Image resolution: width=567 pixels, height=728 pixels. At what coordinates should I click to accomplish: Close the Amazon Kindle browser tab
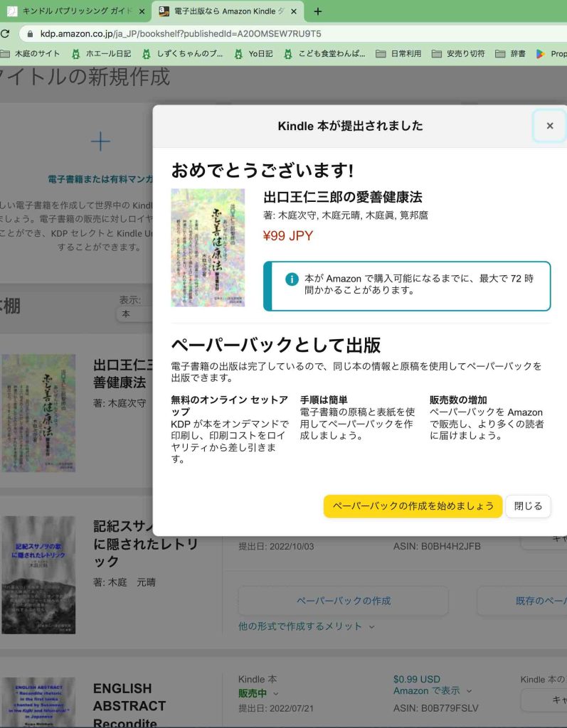pos(294,11)
